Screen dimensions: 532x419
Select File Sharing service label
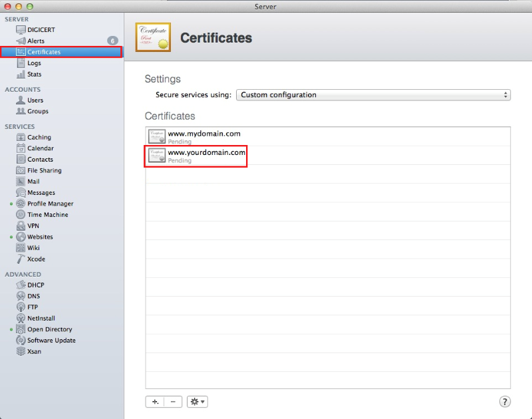click(45, 170)
